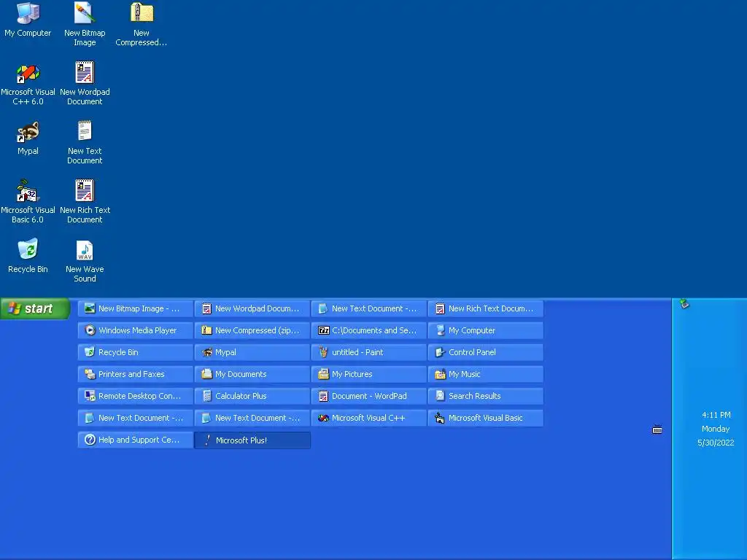This screenshot has width=747, height=560.
Task: Activate untitled - Paint taskbar button
Action: pyautogui.click(x=368, y=352)
